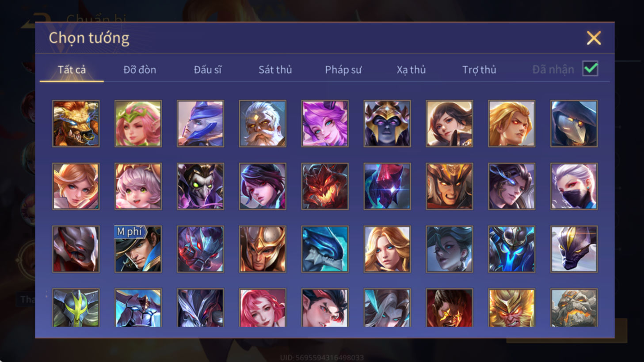Pick the white-bearded old man hero
This screenshot has height=362, width=644.
click(x=263, y=124)
